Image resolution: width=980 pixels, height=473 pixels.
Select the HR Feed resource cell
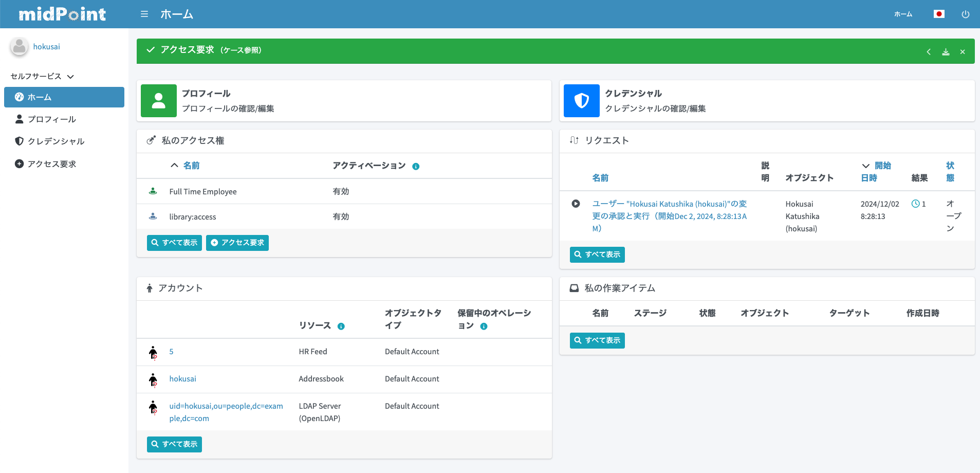(313, 352)
